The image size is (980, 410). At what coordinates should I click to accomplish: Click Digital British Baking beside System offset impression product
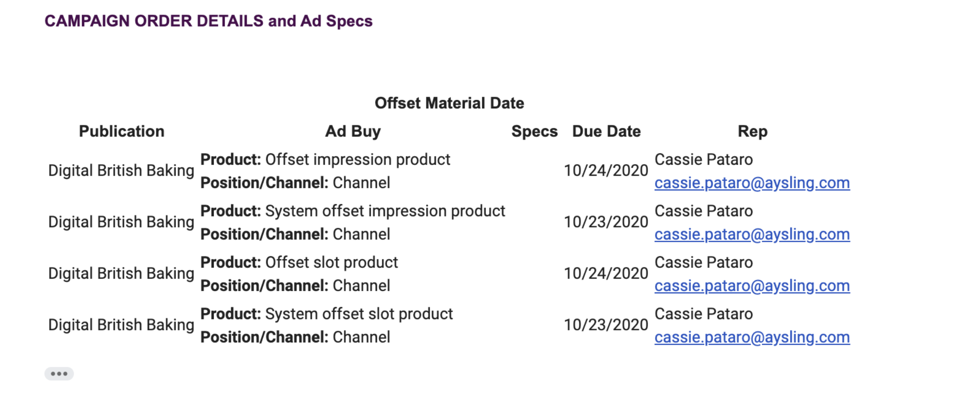pyautogui.click(x=121, y=222)
